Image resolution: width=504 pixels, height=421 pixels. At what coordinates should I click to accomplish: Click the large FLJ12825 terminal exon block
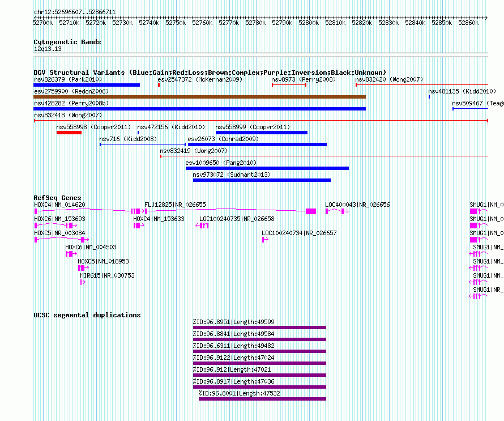(x=311, y=211)
